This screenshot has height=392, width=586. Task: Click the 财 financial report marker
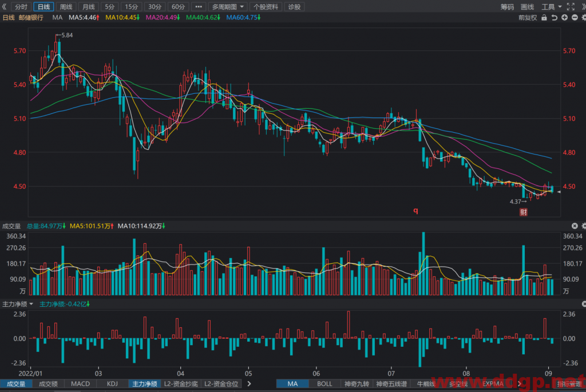point(523,212)
